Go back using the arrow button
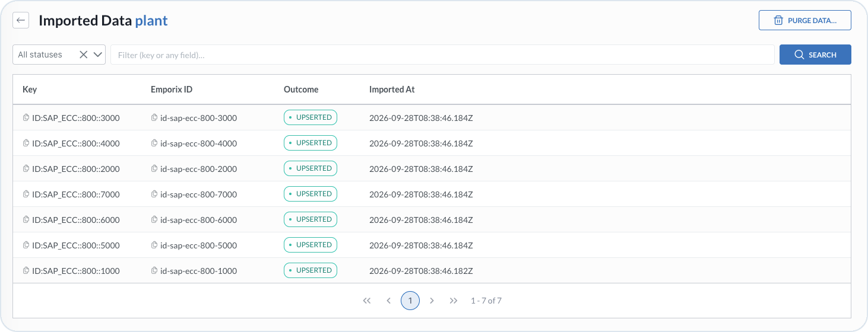This screenshot has width=868, height=332. point(21,20)
